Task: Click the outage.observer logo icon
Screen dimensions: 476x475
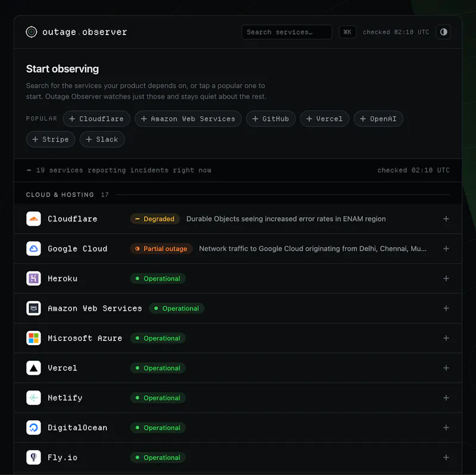Action: click(32, 32)
